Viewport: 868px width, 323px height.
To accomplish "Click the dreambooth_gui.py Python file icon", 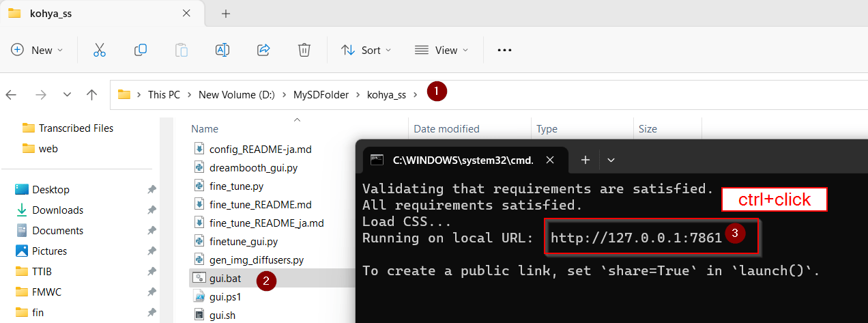I will click(x=199, y=167).
